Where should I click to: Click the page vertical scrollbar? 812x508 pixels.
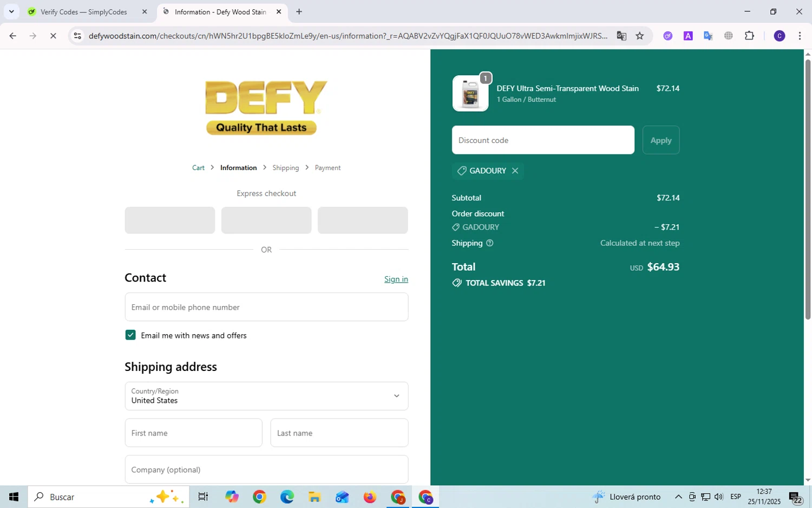tap(808, 190)
